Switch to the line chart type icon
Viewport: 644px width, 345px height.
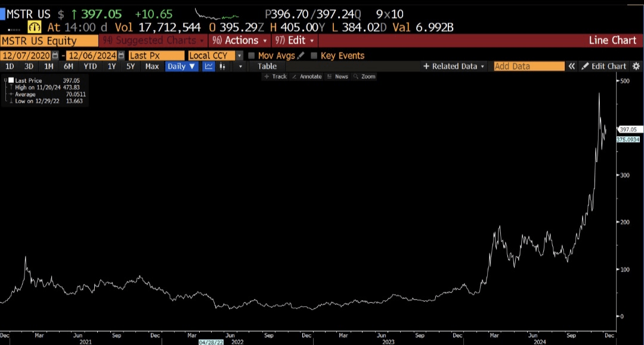(x=209, y=66)
